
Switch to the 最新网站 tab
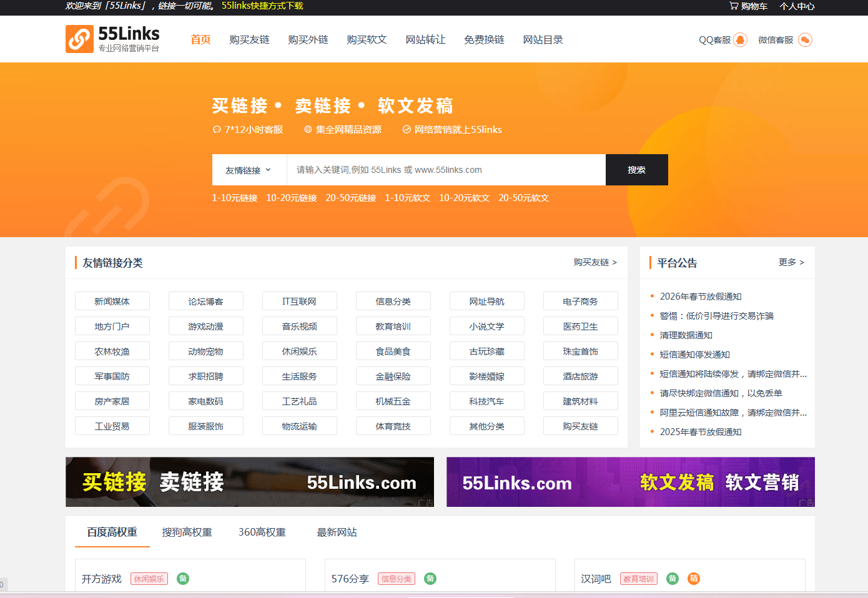click(337, 532)
